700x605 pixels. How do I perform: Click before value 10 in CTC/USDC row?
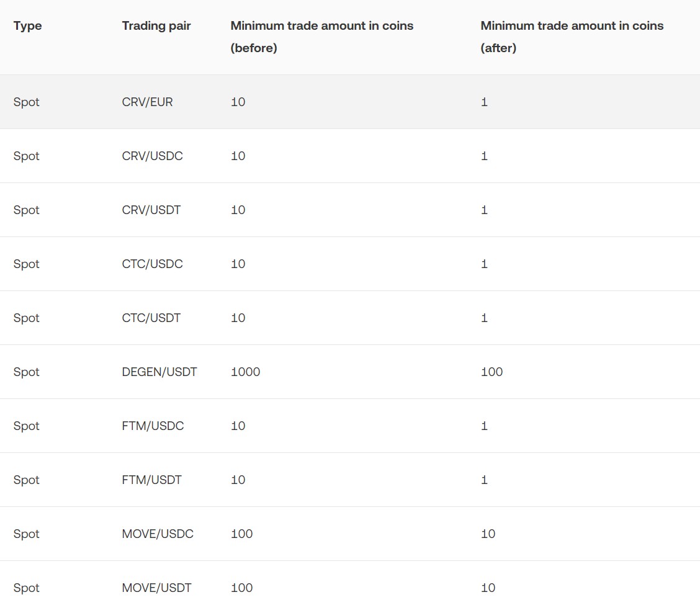pos(238,264)
